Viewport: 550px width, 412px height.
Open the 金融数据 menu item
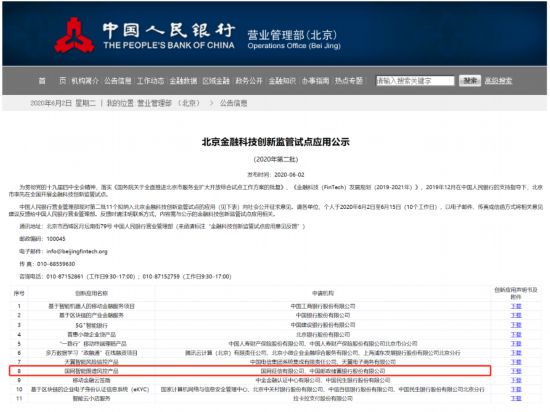coord(183,81)
